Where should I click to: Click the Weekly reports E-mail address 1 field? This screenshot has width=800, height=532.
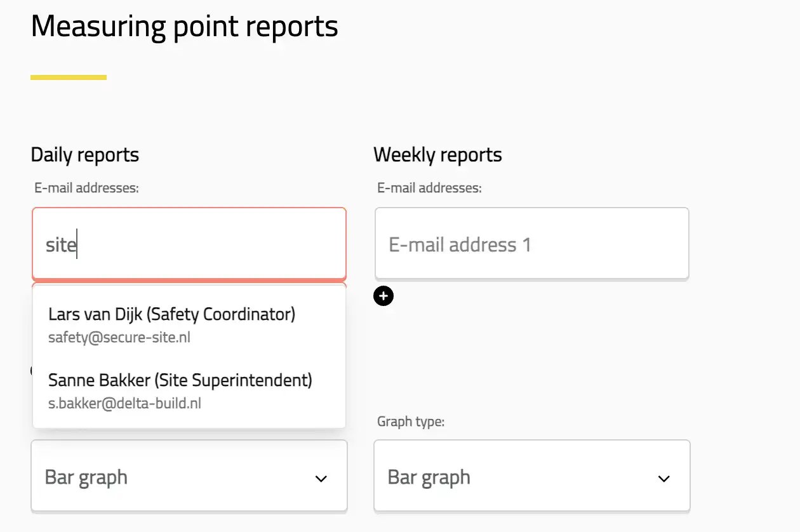point(532,243)
